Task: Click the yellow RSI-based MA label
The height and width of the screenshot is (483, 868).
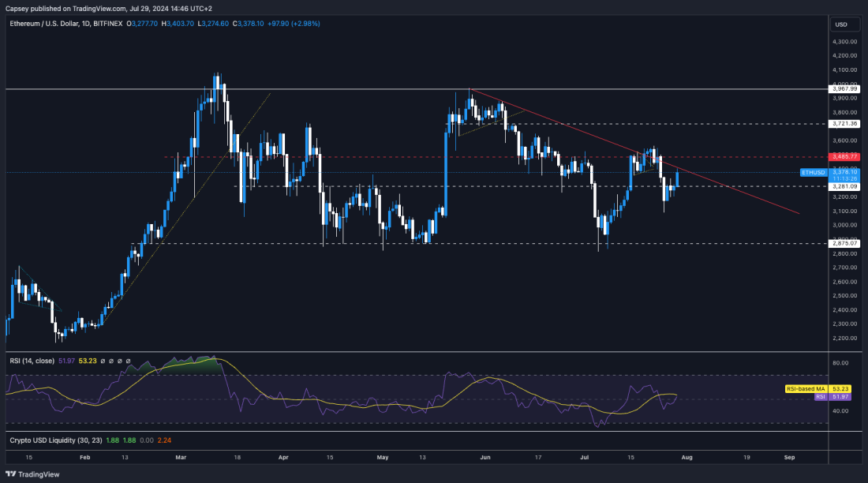Action: tap(805, 389)
